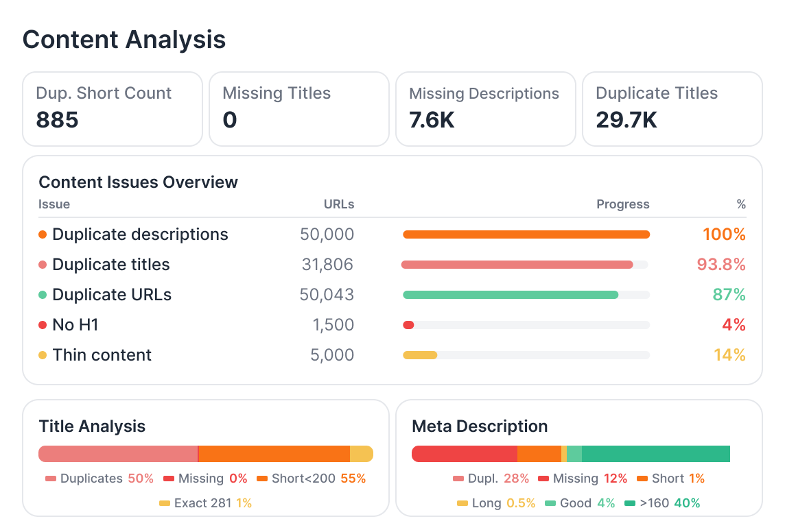Click the Thin content progress bar
This screenshot has width=785, height=532.
526,355
